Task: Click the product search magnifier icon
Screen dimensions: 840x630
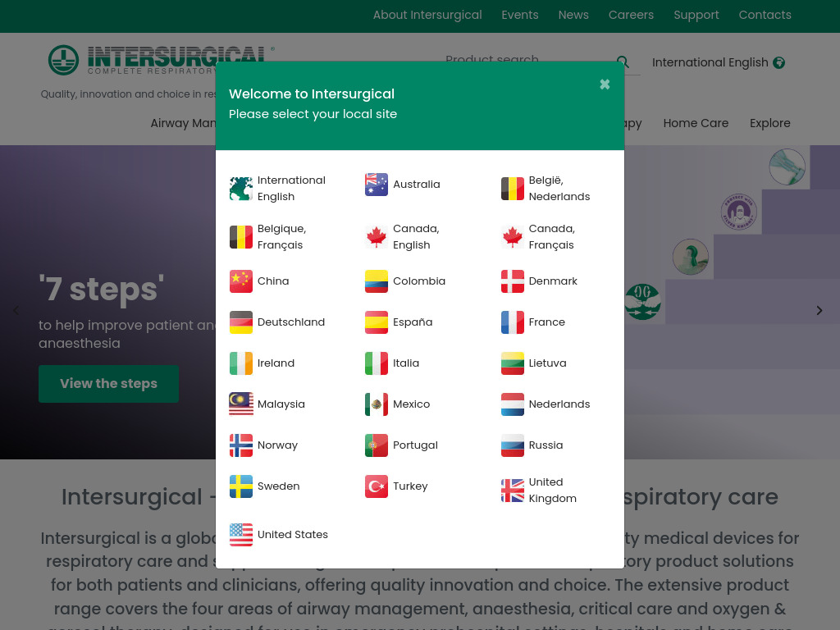Action: tap(623, 62)
